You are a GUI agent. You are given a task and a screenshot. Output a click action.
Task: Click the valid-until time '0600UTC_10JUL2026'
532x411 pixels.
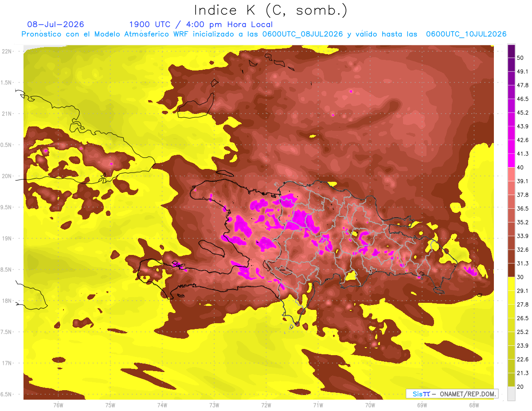coord(466,34)
